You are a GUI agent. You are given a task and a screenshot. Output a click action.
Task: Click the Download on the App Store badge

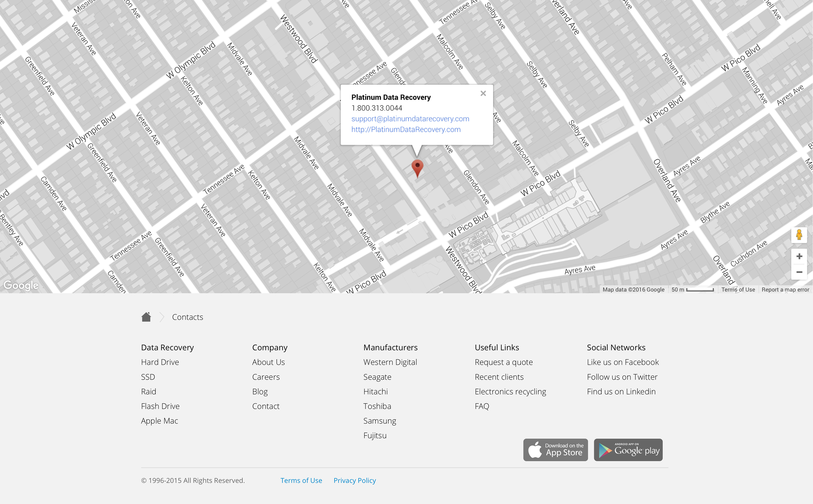click(x=555, y=450)
